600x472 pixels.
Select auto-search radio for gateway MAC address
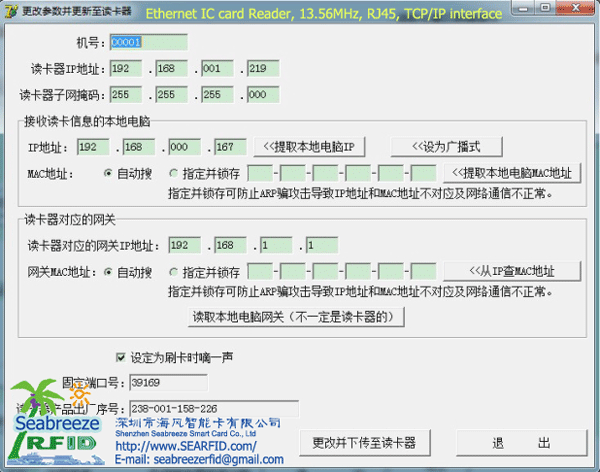(x=108, y=271)
